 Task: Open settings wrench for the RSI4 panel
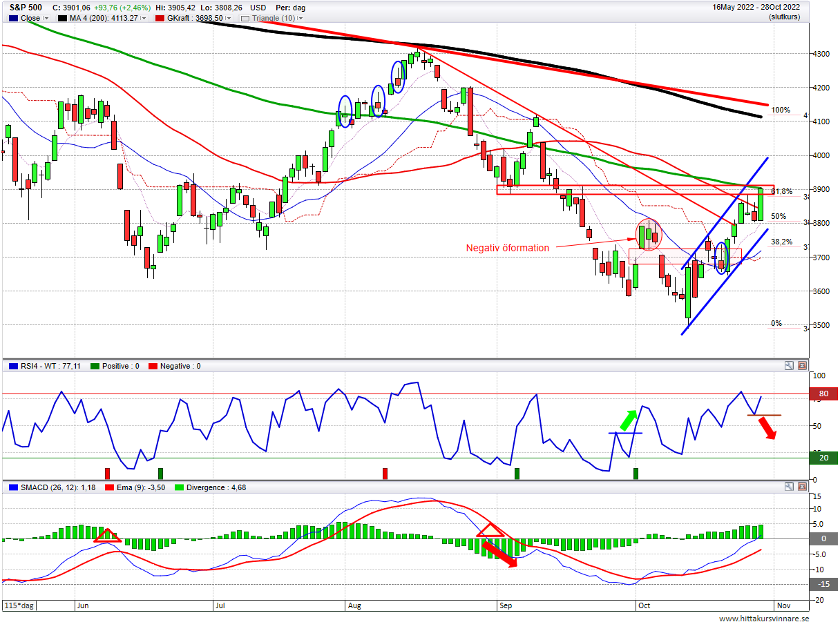click(x=789, y=366)
